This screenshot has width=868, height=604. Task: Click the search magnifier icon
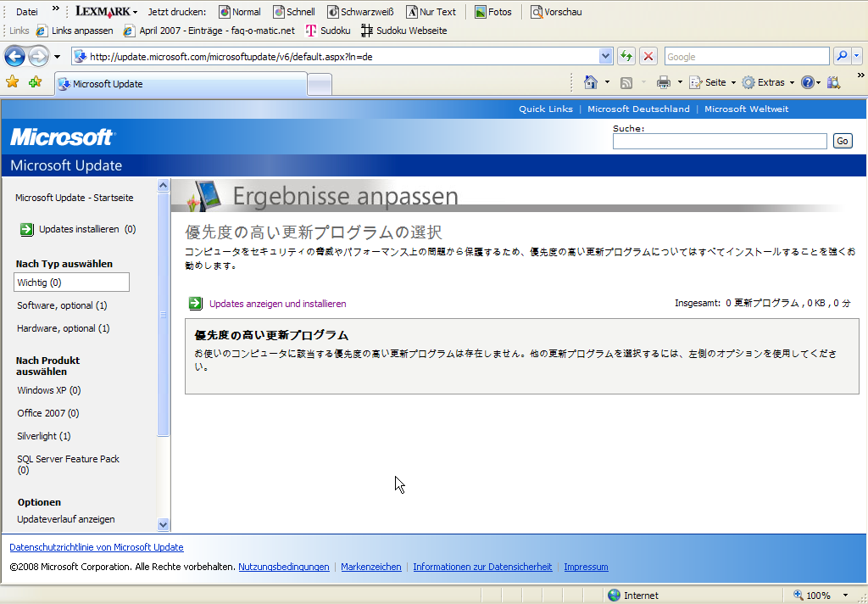842,56
